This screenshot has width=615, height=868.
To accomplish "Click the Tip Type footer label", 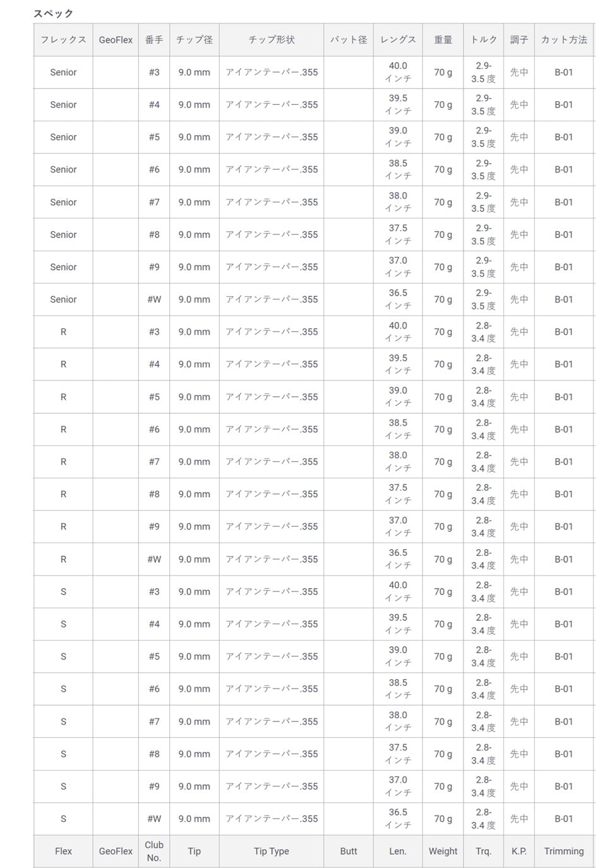I will (x=272, y=851).
